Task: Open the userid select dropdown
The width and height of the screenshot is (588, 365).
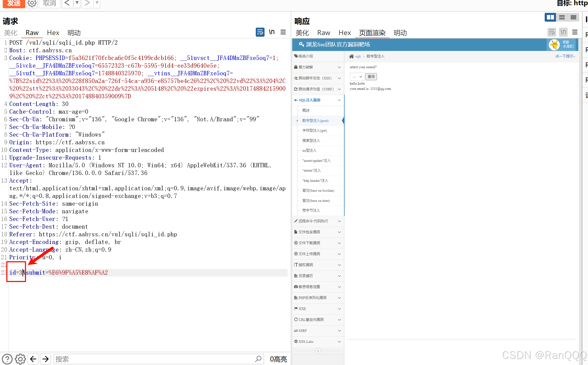Action: coord(357,77)
